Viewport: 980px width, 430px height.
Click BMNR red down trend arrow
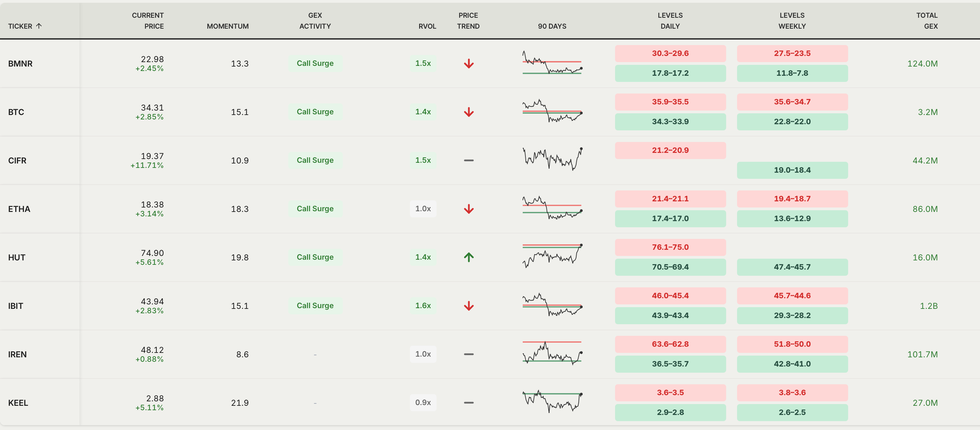pyautogui.click(x=469, y=63)
